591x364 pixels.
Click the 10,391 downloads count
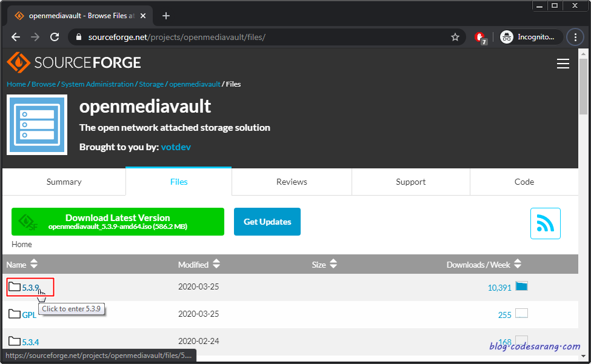click(x=499, y=288)
